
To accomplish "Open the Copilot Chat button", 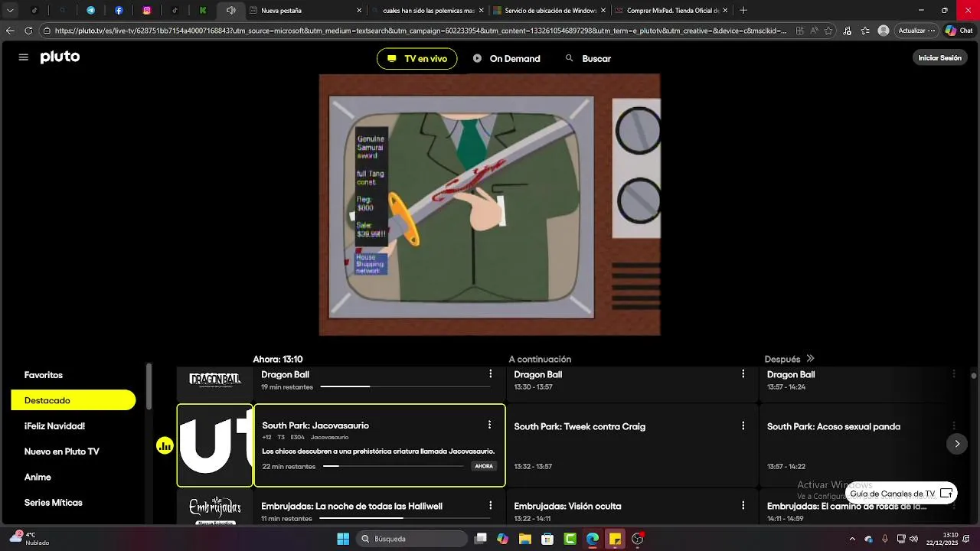I will point(959,31).
